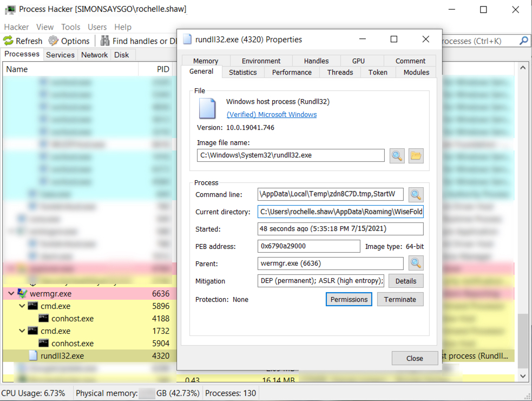
Task: Open the Token tab
Action: (x=378, y=73)
